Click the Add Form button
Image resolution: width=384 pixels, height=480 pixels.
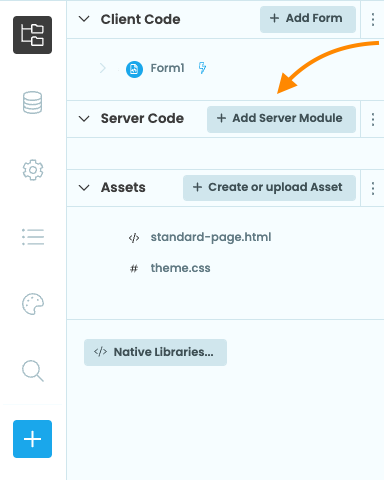(308, 19)
